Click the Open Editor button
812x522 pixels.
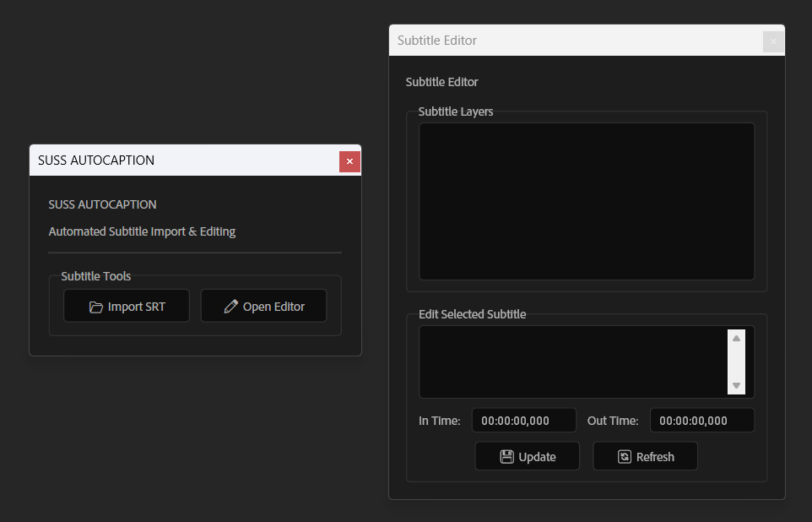click(263, 306)
